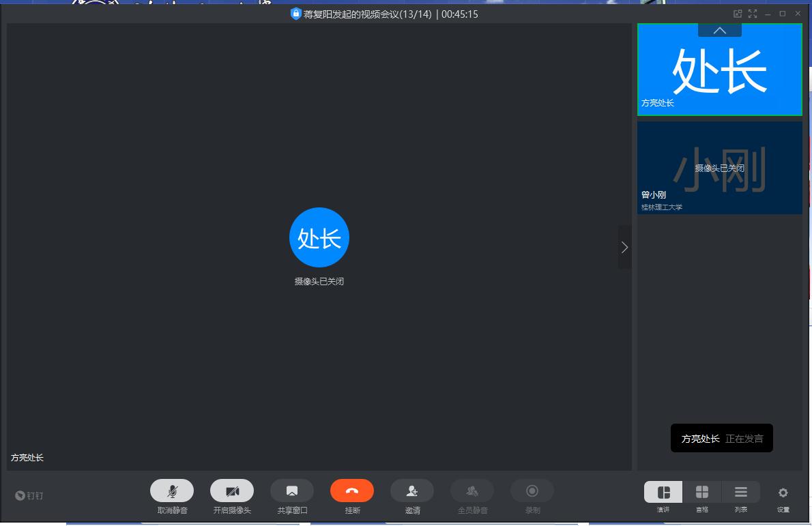Screen dimensions: 812x526
Task: Start recording with the 录制 icon
Action: click(x=532, y=491)
